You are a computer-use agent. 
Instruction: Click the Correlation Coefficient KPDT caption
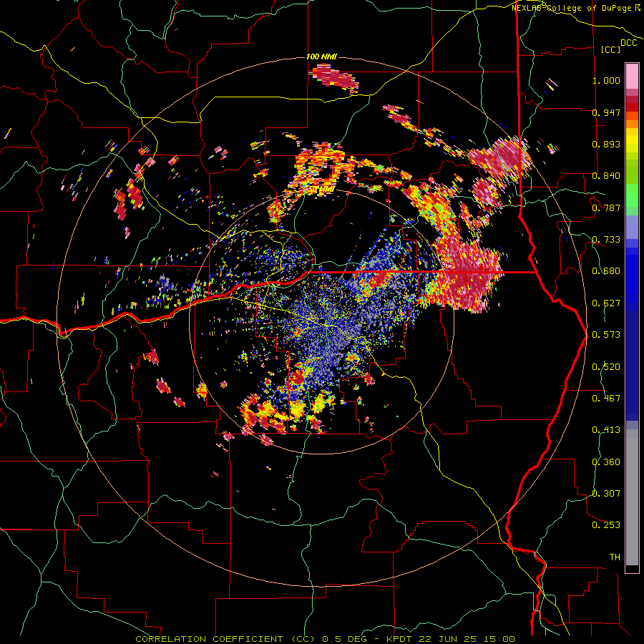pyautogui.click(x=326, y=639)
